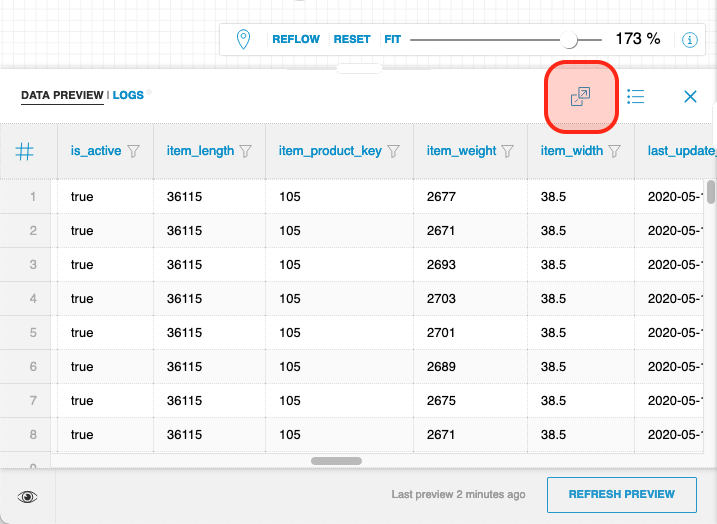Click the item_weight column header
The height and width of the screenshot is (524, 717).
461,151
